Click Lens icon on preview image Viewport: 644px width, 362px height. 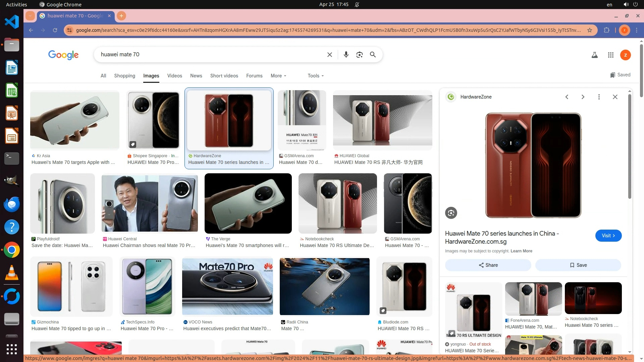[x=451, y=213]
